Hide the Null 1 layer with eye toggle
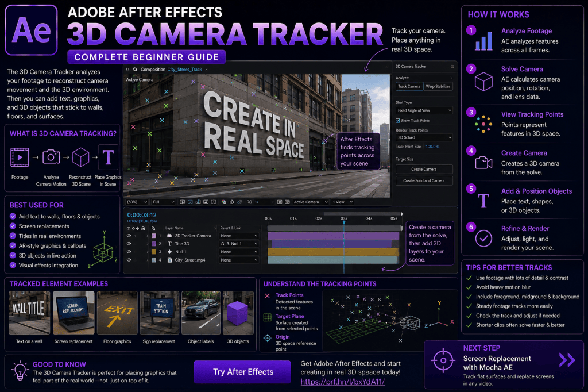This screenshot has height=392, width=588. tap(129, 252)
